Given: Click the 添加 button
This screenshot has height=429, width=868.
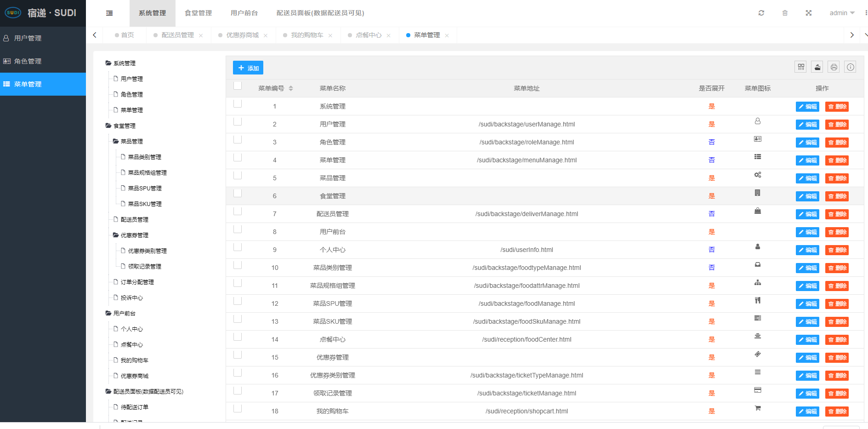Looking at the screenshot, I should (x=248, y=68).
